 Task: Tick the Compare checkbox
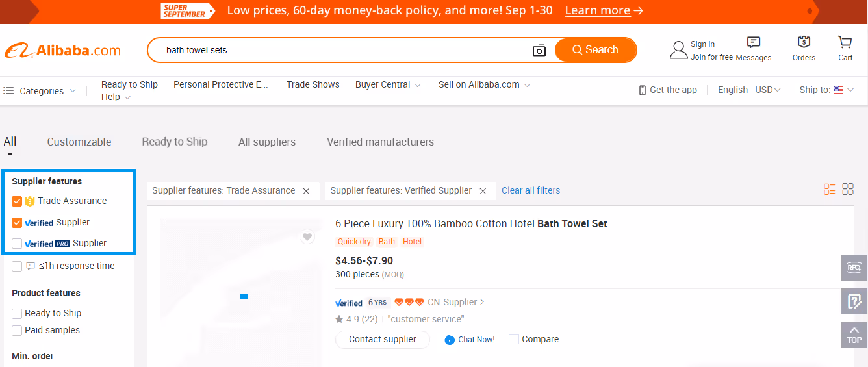coord(514,339)
